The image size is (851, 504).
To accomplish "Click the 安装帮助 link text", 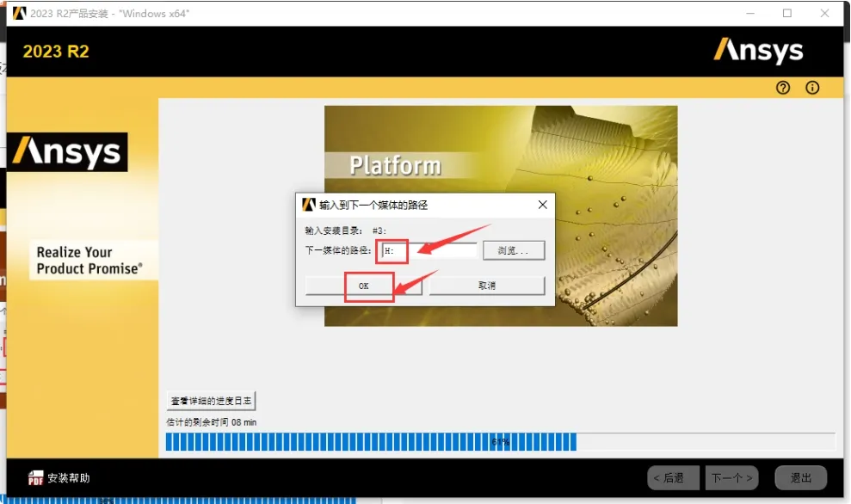I will pyautogui.click(x=68, y=478).
